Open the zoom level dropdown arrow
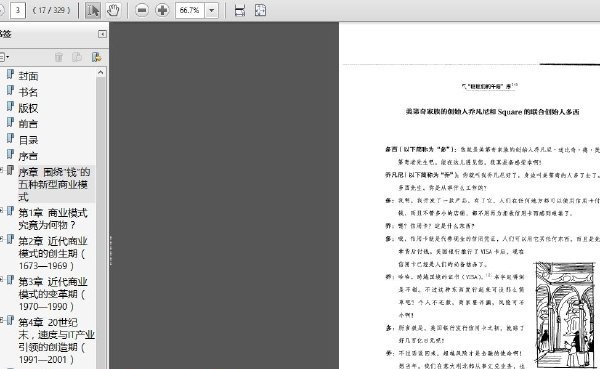This screenshot has height=369, width=600. pyautogui.click(x=212, y=10)
